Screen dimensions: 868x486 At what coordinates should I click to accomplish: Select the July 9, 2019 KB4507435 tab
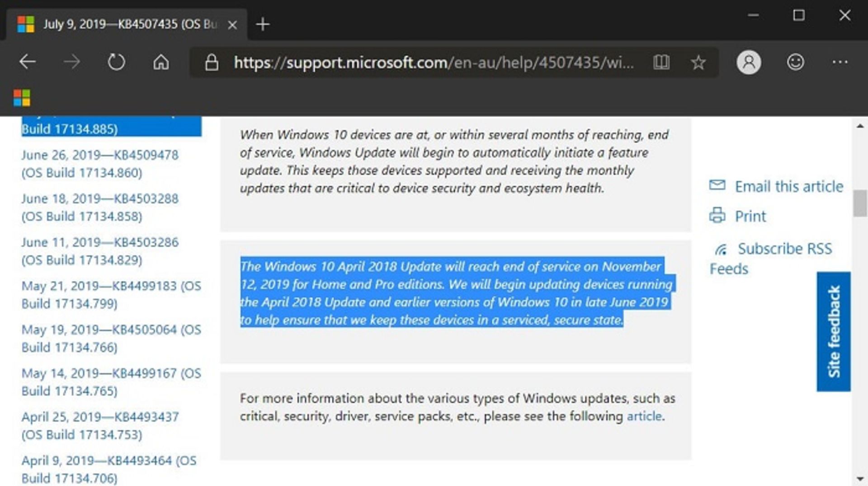pyautogui.click(x=127, y=24)
